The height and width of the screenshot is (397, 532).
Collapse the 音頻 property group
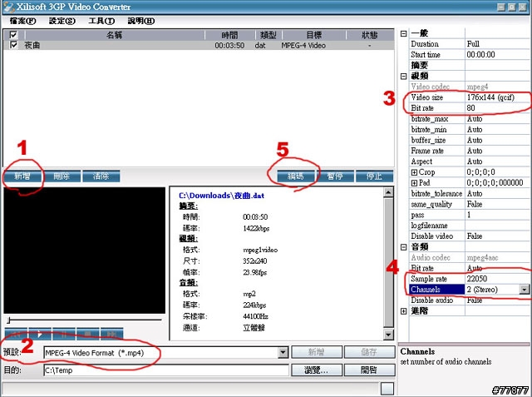(x=403, y=247)
